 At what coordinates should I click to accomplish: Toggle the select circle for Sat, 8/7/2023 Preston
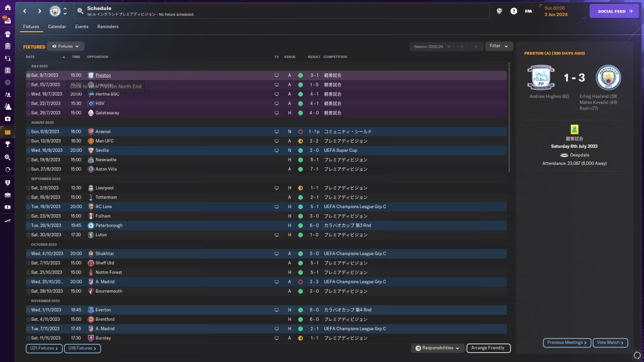(28, 75)
